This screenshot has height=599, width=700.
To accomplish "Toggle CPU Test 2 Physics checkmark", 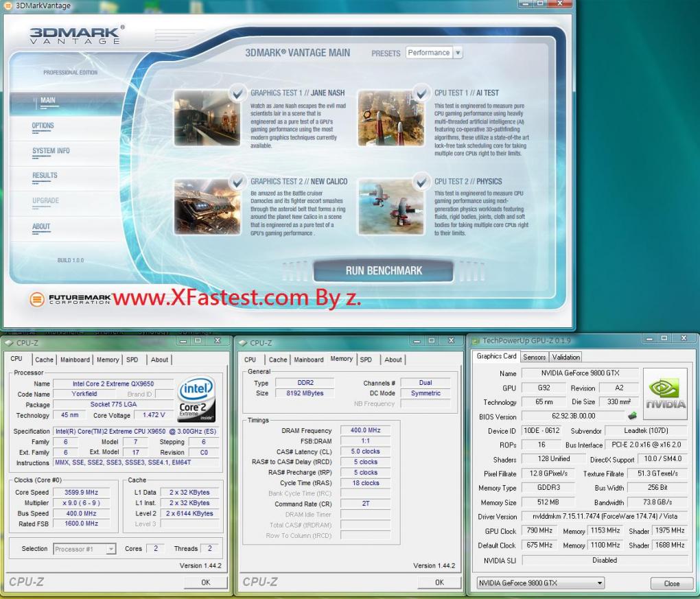I will pos(421,182).
